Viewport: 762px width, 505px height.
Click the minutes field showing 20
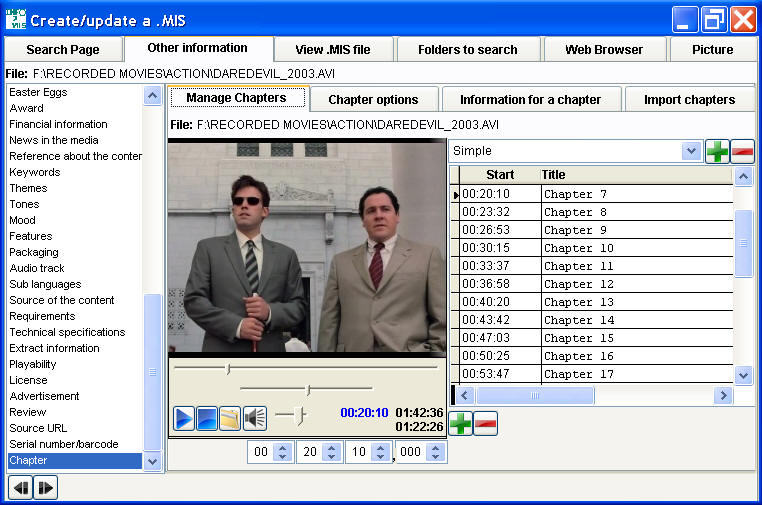click(310, 452)
